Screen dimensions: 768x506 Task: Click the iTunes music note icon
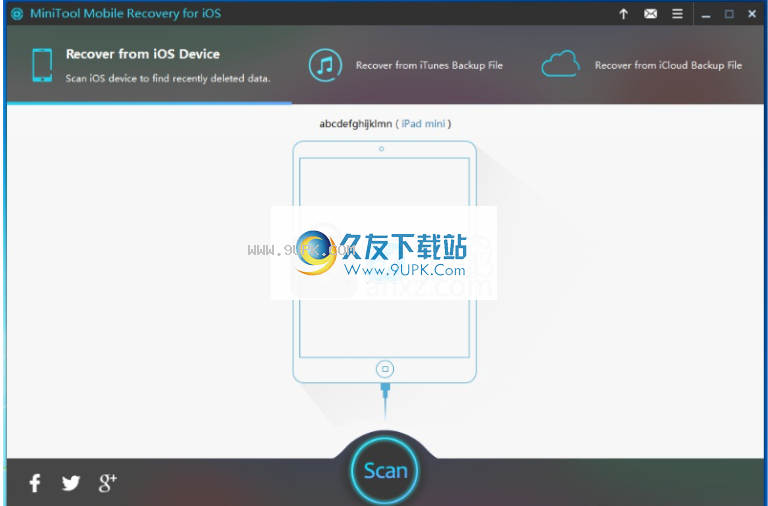[x=325, y=65]
